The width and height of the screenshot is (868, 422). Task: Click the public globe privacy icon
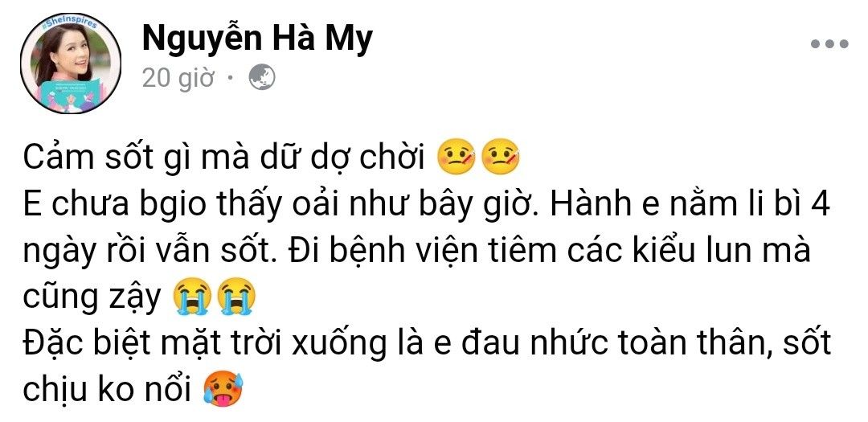point(262,78)
